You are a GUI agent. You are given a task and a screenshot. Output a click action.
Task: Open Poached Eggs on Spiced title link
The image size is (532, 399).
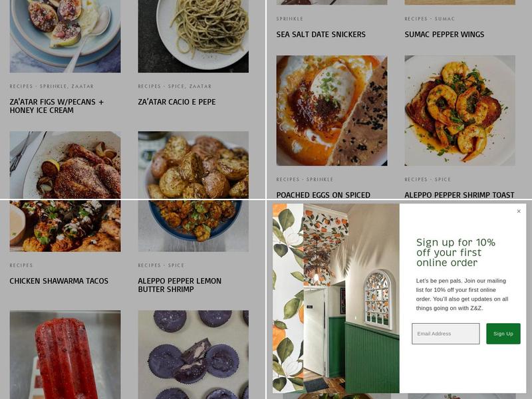(x=323, y=195)
